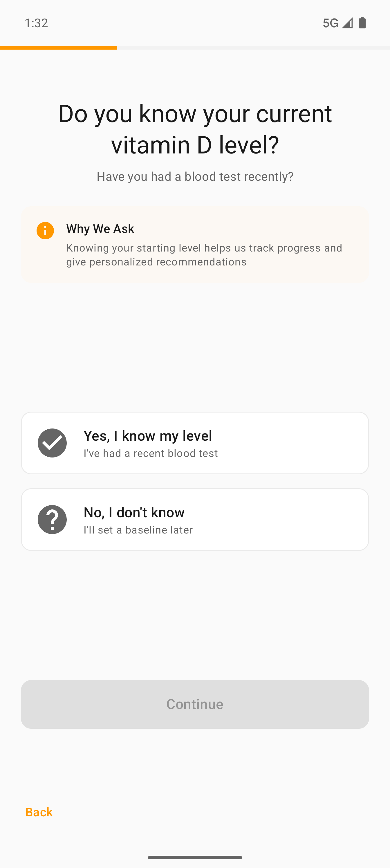Viewport: 390px width, 868px height.
Task: Tap the vitamin D level question heading
Action: click(195, 129)
